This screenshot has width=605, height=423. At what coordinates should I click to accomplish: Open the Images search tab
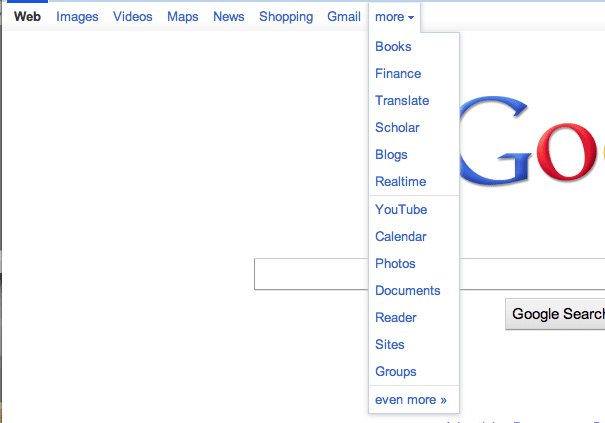pos(77,17)
